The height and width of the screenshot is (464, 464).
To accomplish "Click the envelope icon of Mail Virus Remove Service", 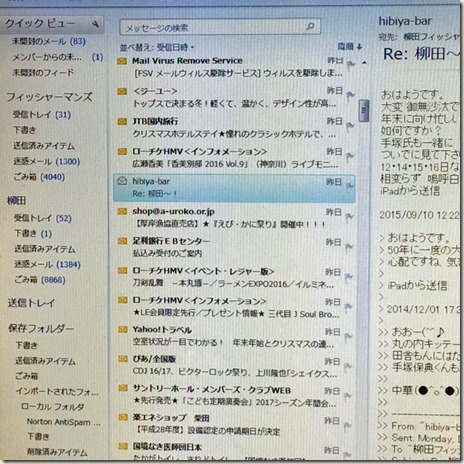I will (x=122, y=61).
